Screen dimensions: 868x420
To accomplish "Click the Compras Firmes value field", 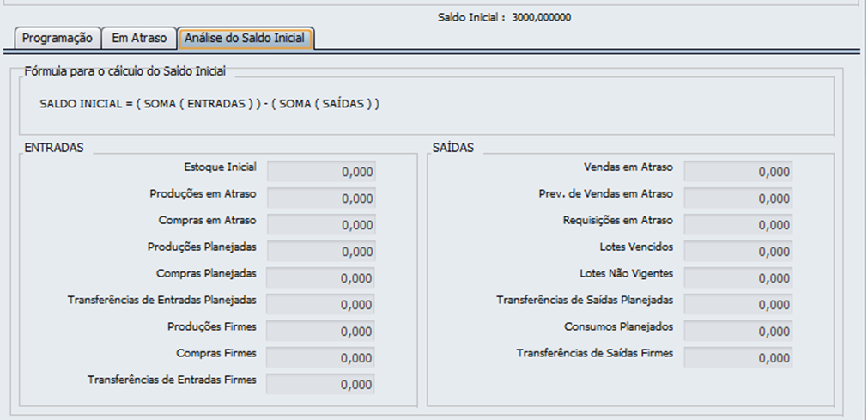I will 321,358.
